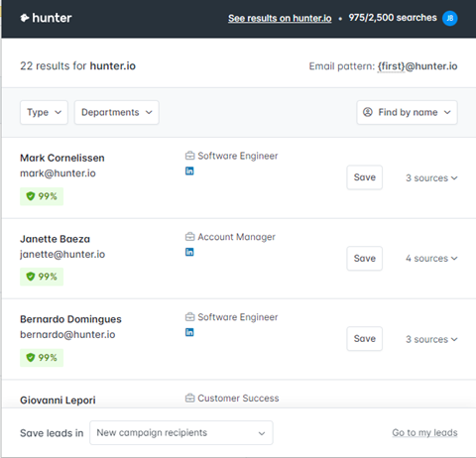
Task: Click the briefcase icon beside Account Manager
Action: coord(189,237)
